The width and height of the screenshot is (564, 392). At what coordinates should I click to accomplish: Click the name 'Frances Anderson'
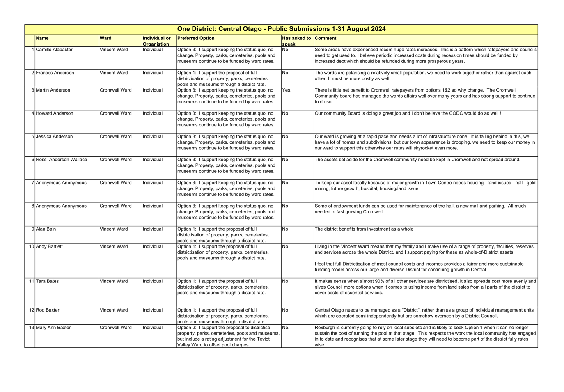click(55, 73)
